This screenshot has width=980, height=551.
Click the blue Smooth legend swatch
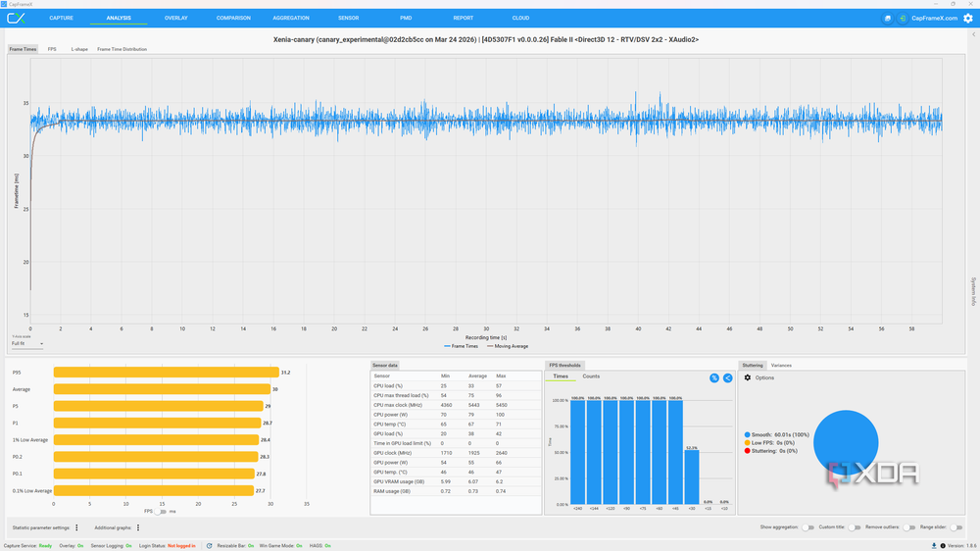(747, 434)
